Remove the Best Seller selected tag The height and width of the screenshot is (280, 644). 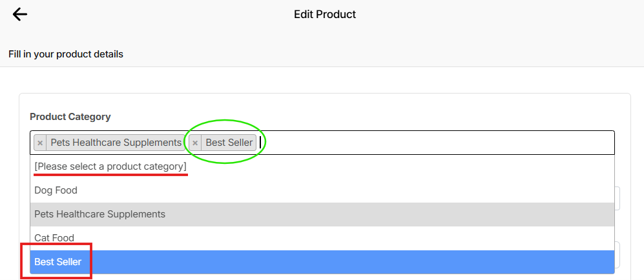click(x=195, y=143)
